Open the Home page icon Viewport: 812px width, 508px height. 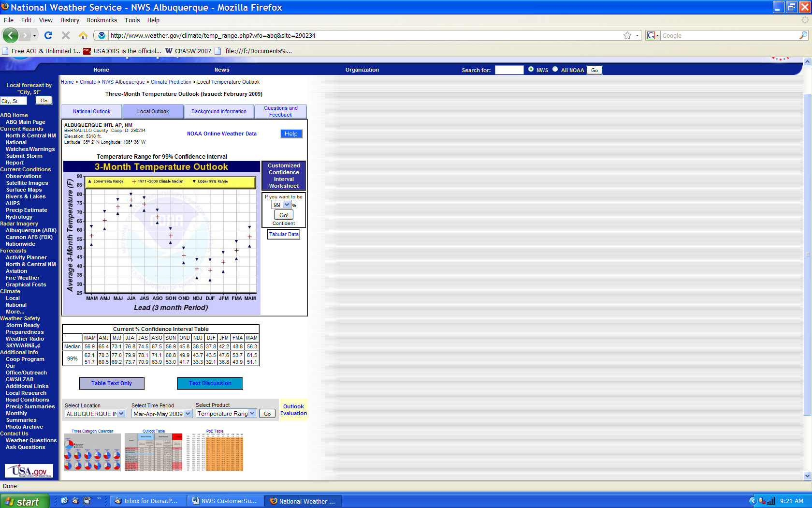point(83,35)
